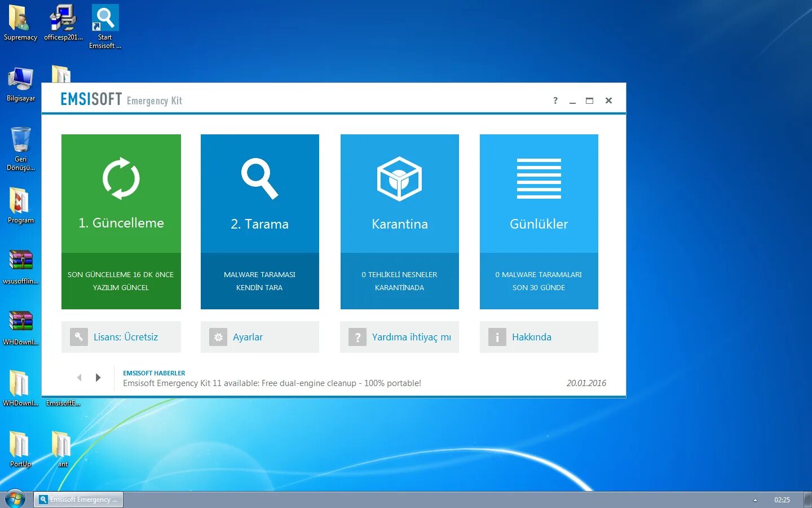Close the Emsisoft Emergency Kit window

pos(608,100)
